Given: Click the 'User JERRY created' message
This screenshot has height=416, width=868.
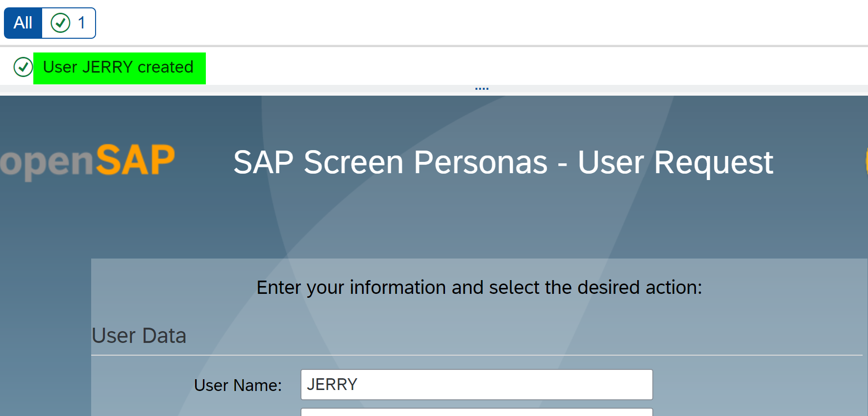Looking at the screenshot, I should click(119, 67).
